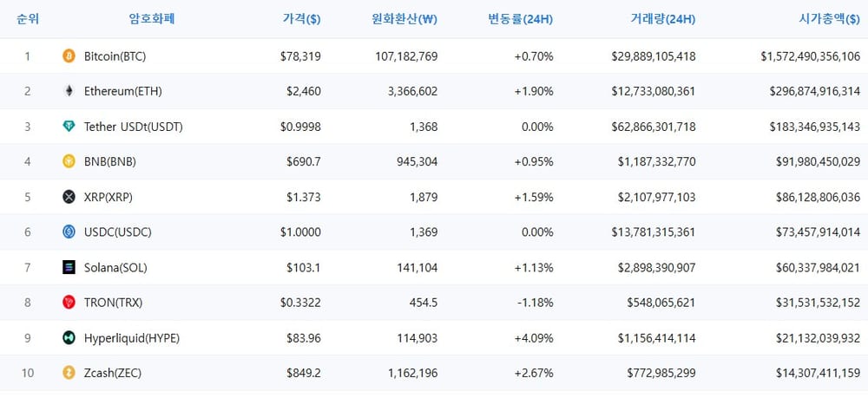868x398 pixels.
Task: Select Ethereum won value 3,366,602
Action: pyautogui.click(x=412, y=91)
